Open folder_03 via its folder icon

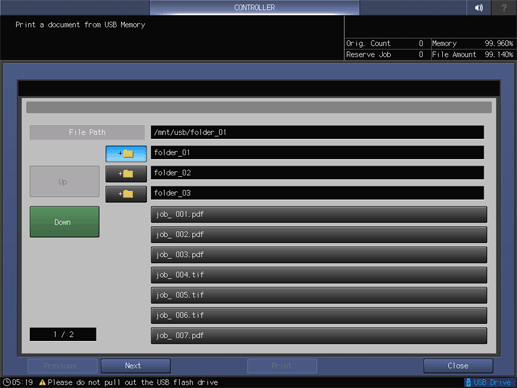(126, 194)
